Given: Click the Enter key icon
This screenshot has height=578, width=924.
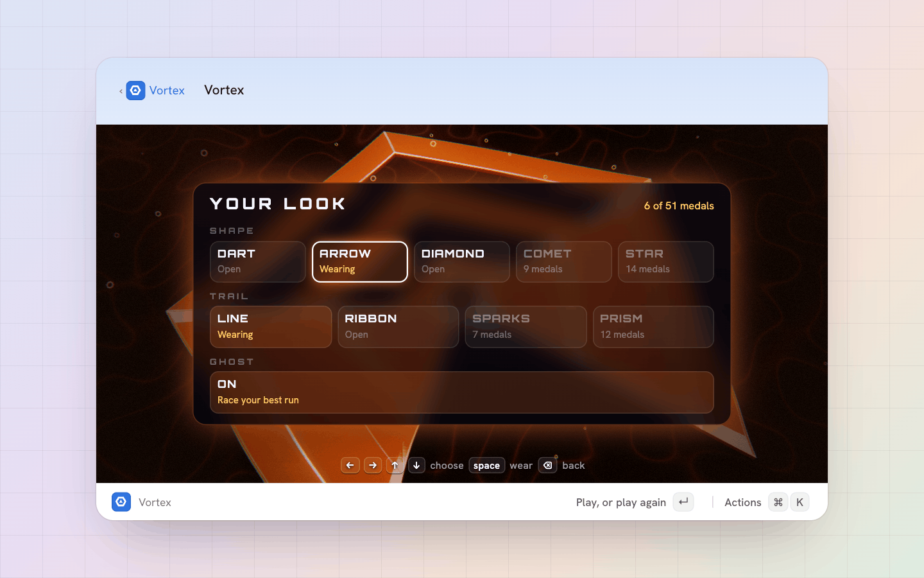Looking at the screenshot, I should point(683,502).
